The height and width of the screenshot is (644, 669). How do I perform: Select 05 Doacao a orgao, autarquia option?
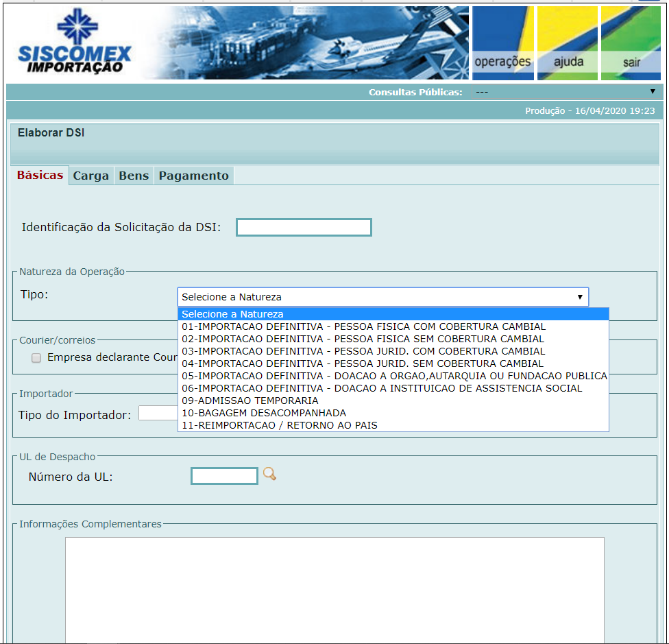(393, 376)
